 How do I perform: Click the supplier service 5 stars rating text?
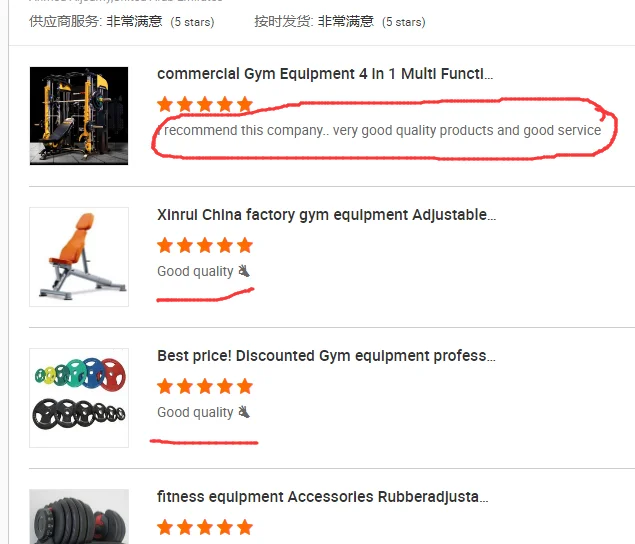192,22
